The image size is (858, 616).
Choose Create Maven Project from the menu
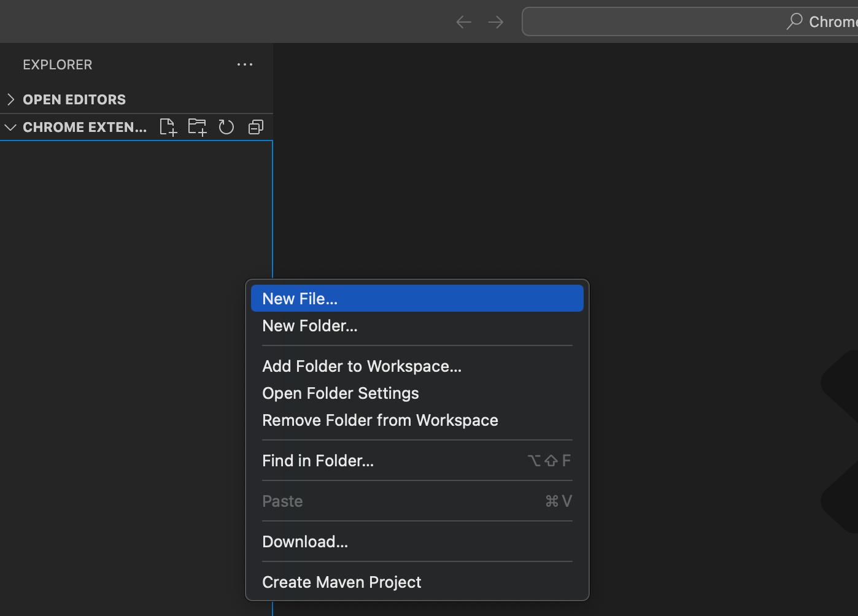click(342, 582)
